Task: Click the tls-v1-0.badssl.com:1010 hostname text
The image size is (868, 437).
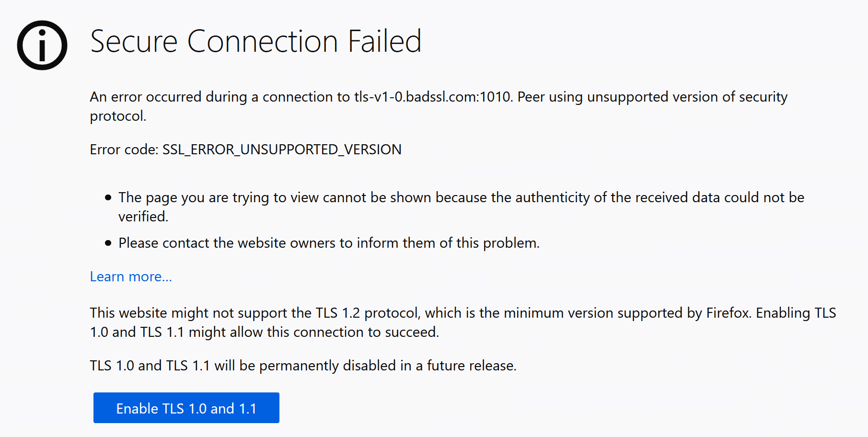Action: coord(433,97)
